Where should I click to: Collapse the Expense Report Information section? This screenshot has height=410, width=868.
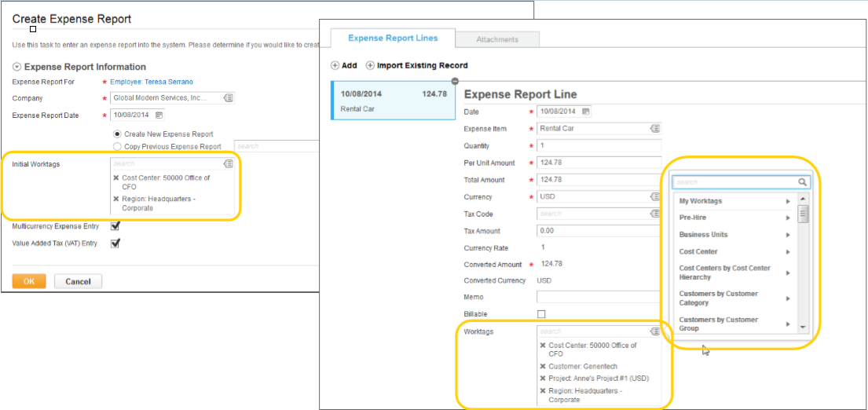tap(16, 67)
